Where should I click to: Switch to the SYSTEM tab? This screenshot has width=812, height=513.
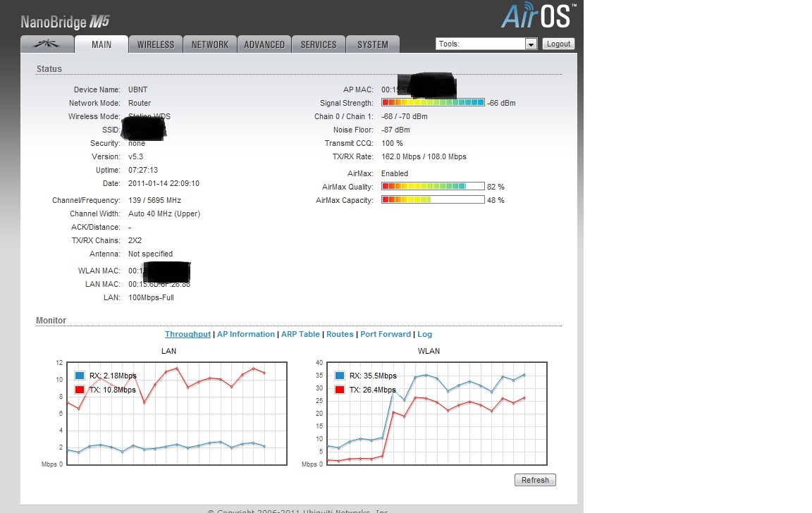373,44
